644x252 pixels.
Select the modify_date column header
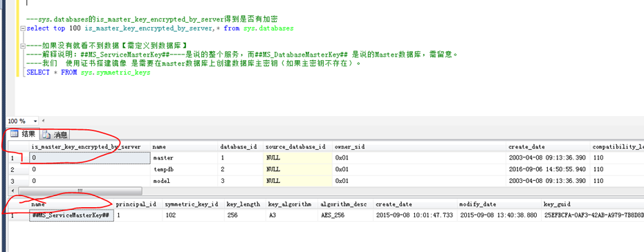pyautogui.click(x=499, y=204)
